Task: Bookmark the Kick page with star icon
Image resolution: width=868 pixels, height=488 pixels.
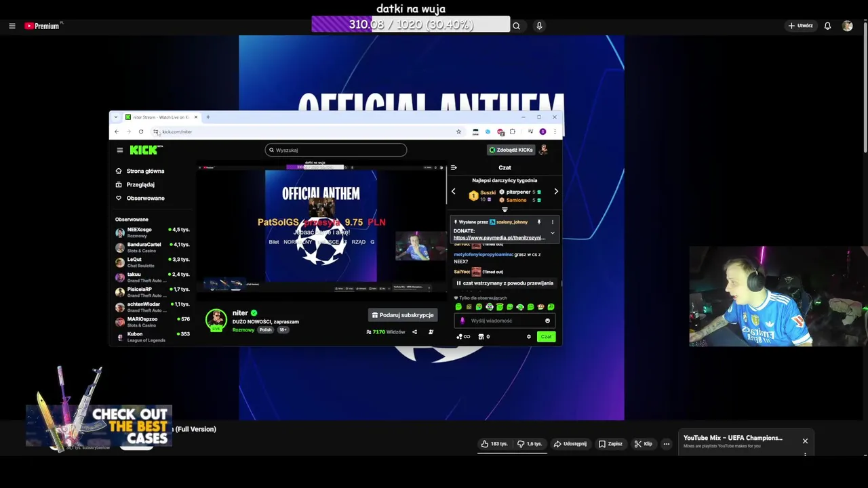Action: (x=458, y=131)
